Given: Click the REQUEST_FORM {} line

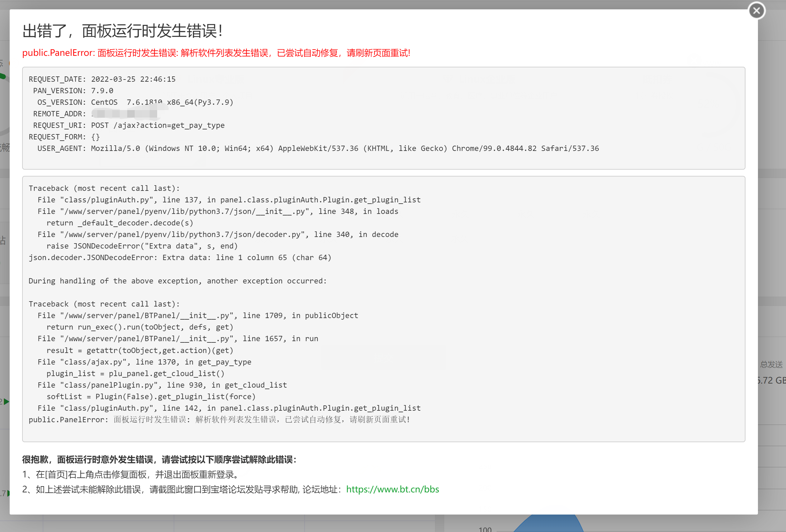Looking at the screenshot, I should 64,137.
